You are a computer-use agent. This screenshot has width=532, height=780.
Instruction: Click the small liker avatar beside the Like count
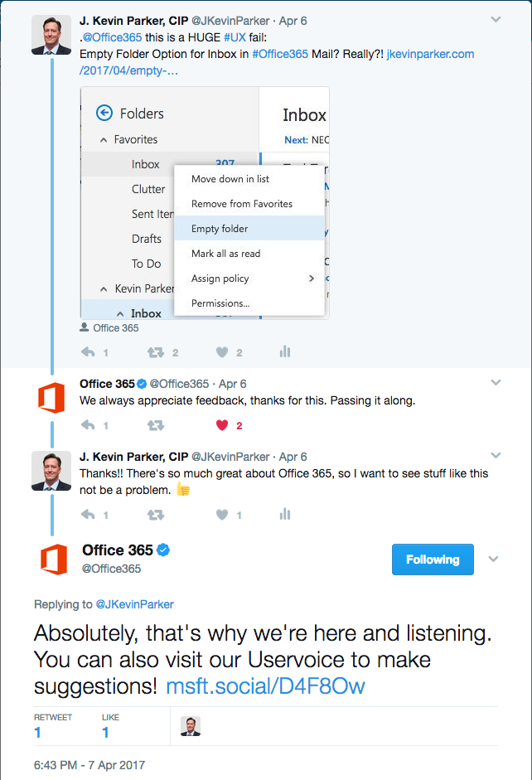click(x=191, y=726)
